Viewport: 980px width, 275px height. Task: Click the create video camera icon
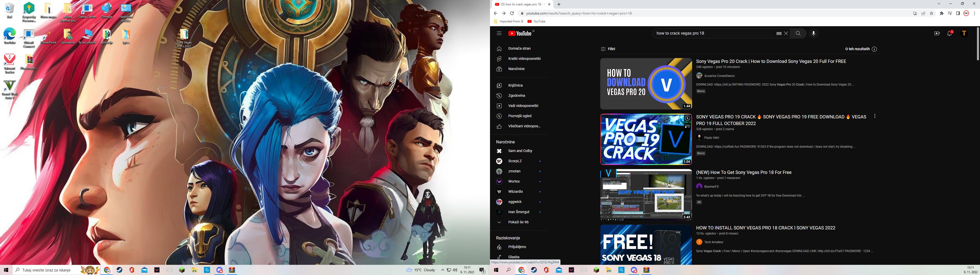(x=937, y=33)
